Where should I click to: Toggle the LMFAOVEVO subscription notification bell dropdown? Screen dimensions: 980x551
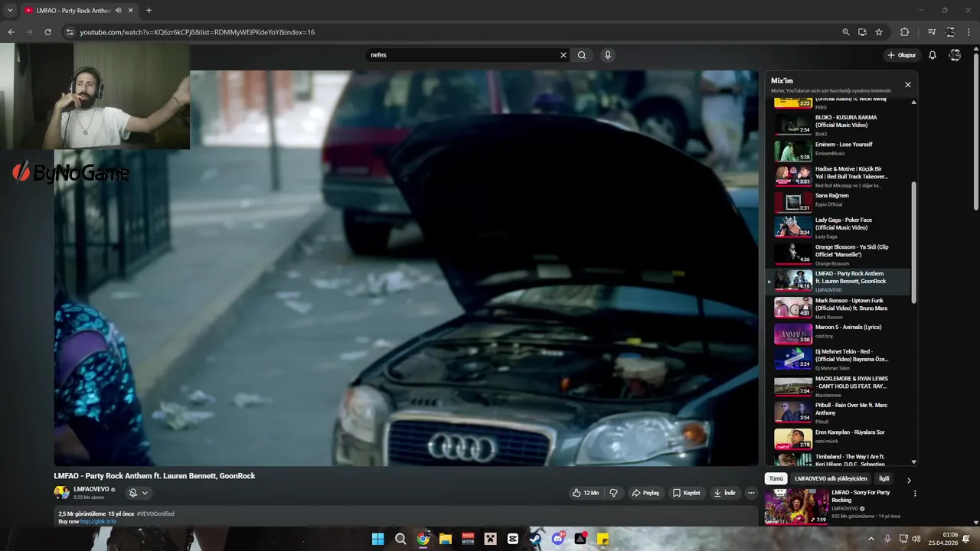pos(138,493)
